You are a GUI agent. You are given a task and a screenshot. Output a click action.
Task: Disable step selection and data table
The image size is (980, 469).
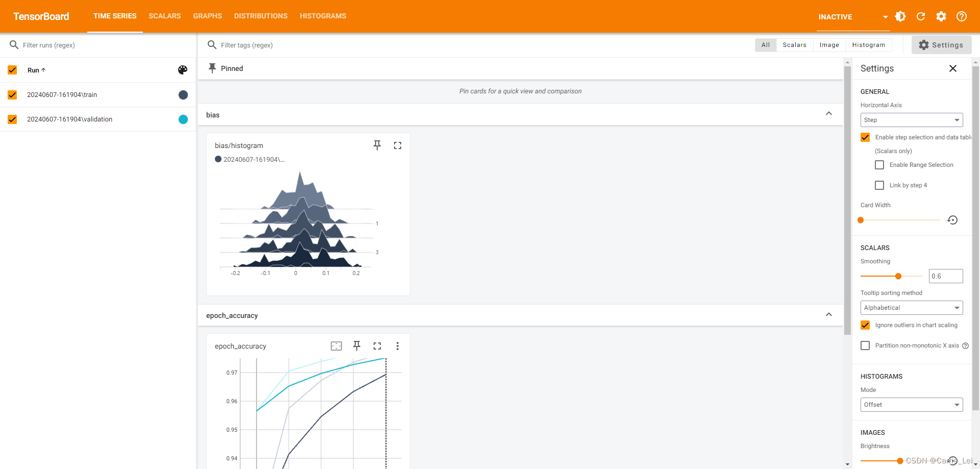(865, 137)
